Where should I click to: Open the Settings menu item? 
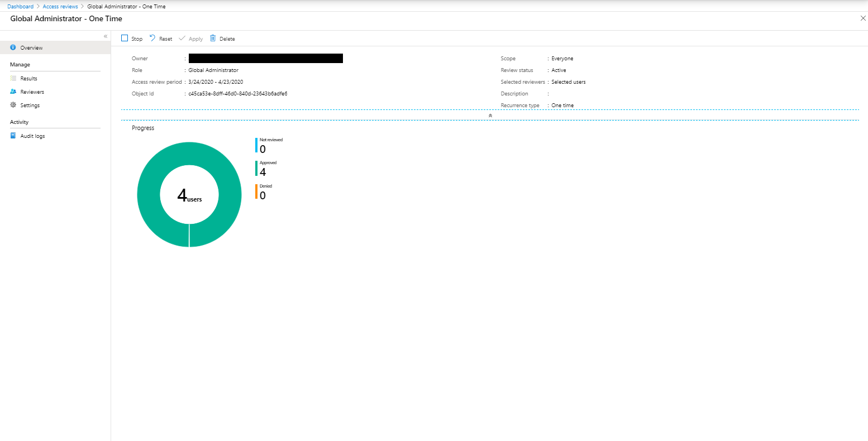pos(55,105)
